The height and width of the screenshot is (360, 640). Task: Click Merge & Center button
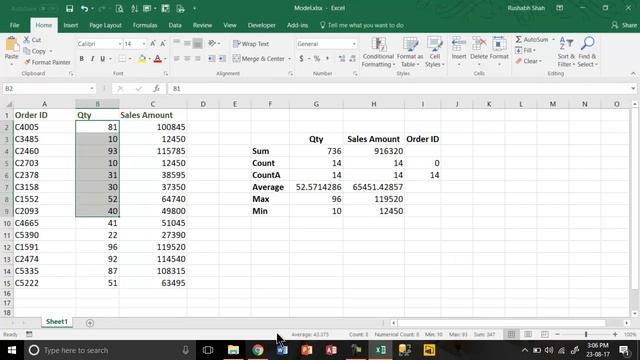point(259,59)
